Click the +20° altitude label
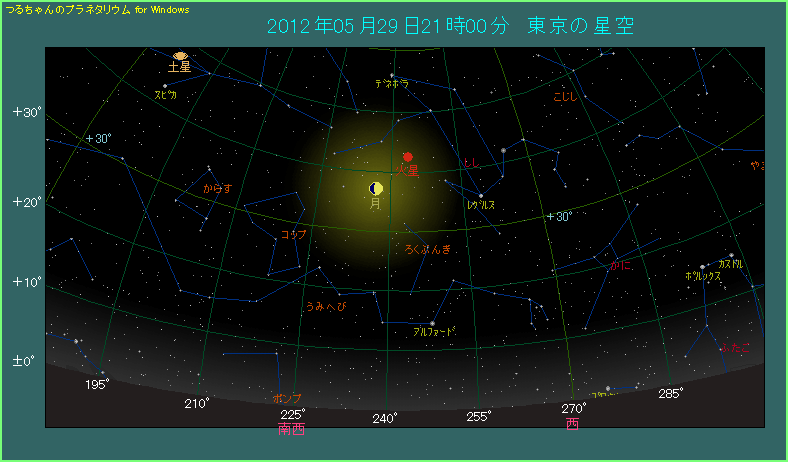Screen dimensions: 788x462 29,202
